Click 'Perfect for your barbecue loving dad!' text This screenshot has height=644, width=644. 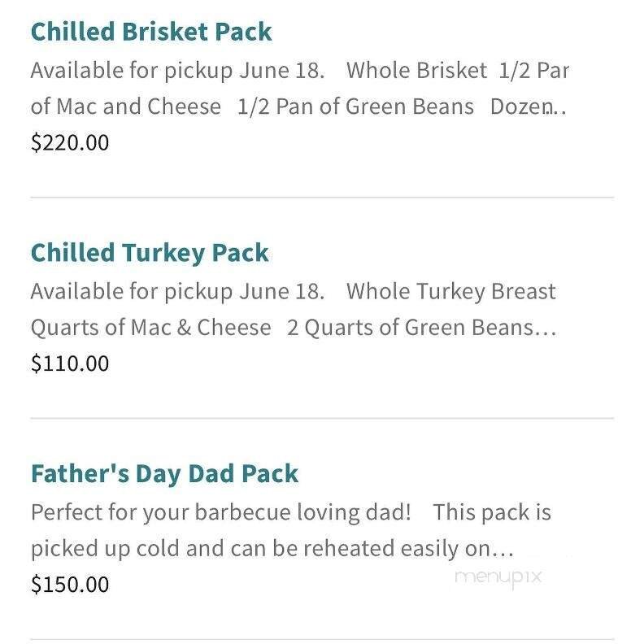click(221, 513)
